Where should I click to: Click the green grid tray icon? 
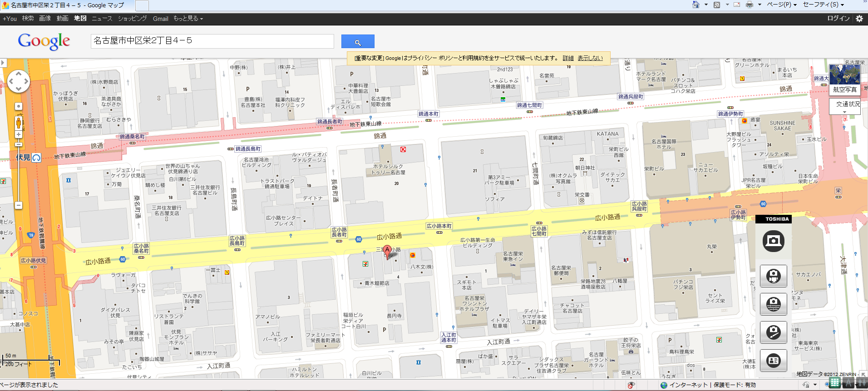(x=834, y=383)
